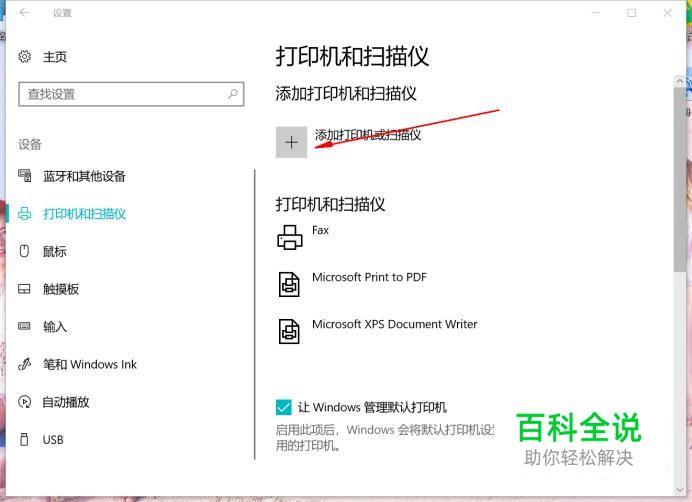Click the pen icon beside 笔和 Windows Ink
The image size is (692, 502).
pos(24,364)
